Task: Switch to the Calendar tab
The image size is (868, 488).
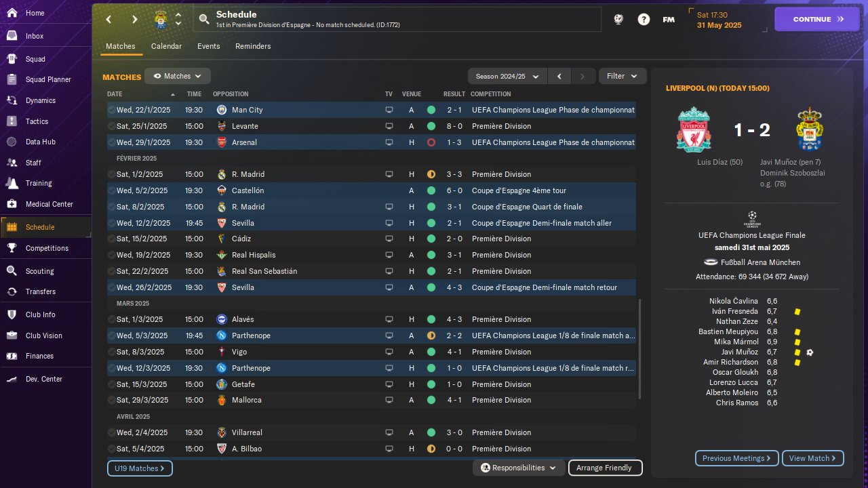Action: (x=166, y=46)
